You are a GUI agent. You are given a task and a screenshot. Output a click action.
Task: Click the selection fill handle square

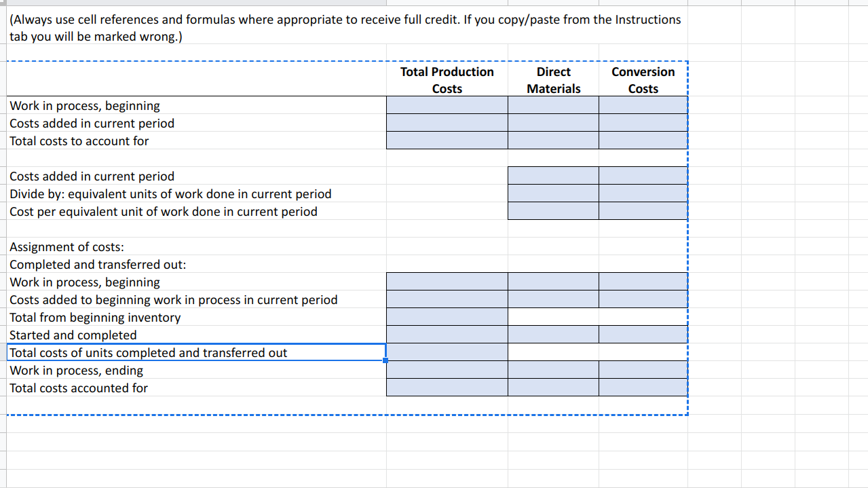tap(386, 360)
